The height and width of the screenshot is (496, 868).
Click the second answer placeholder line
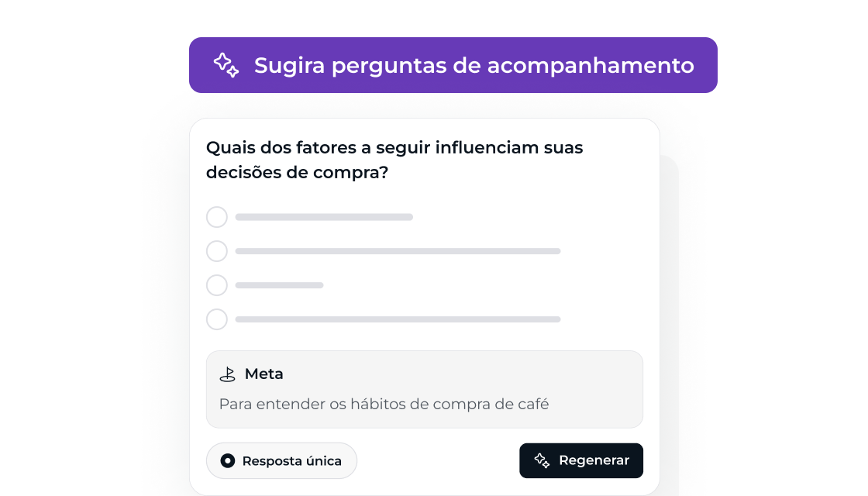coord(398,251)
